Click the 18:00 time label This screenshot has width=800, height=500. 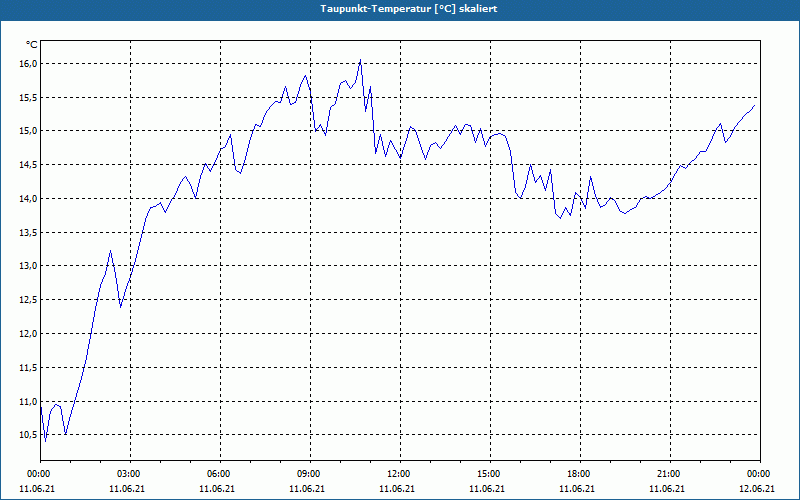tap(580, 474)
